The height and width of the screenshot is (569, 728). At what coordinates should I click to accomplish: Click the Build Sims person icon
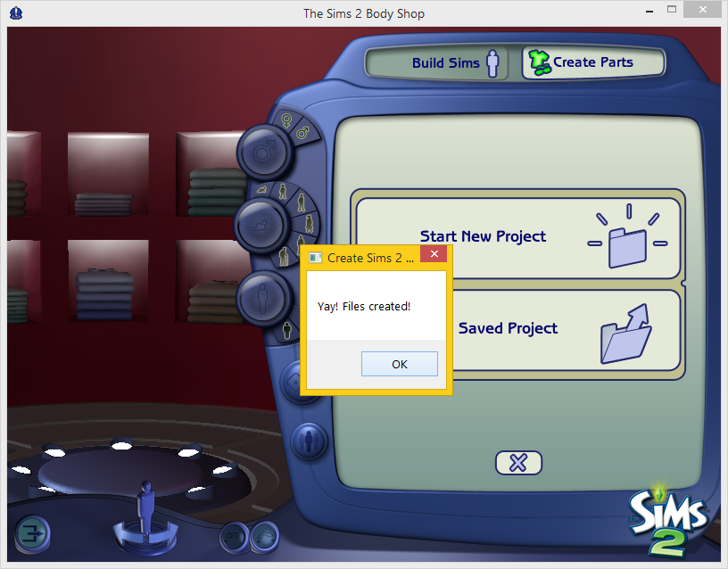click(x=492, y=63)
